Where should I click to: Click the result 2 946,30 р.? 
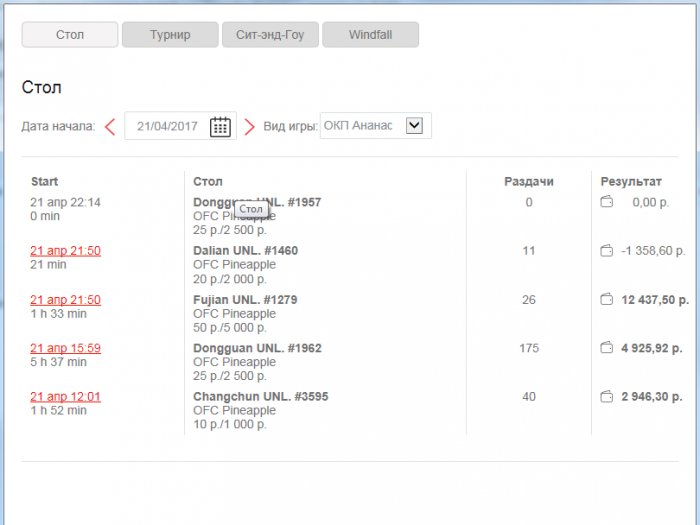point(652,396)
